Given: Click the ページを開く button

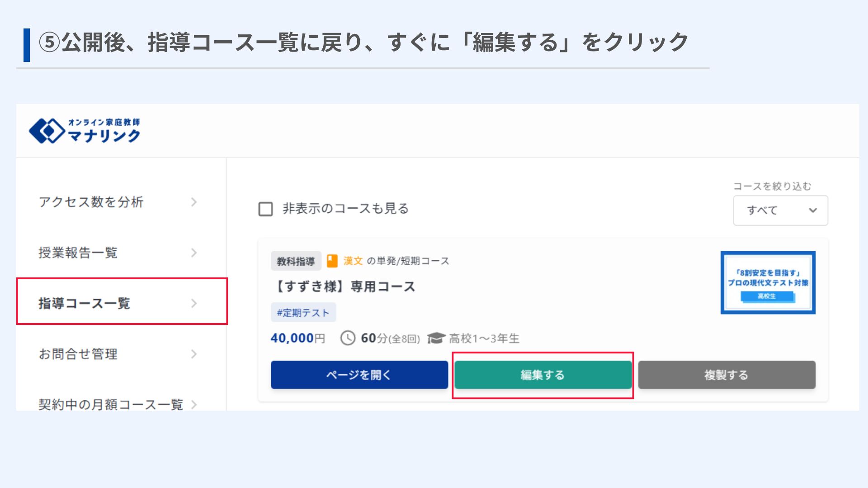Looking at the screenshot, I should click(359, 375).
